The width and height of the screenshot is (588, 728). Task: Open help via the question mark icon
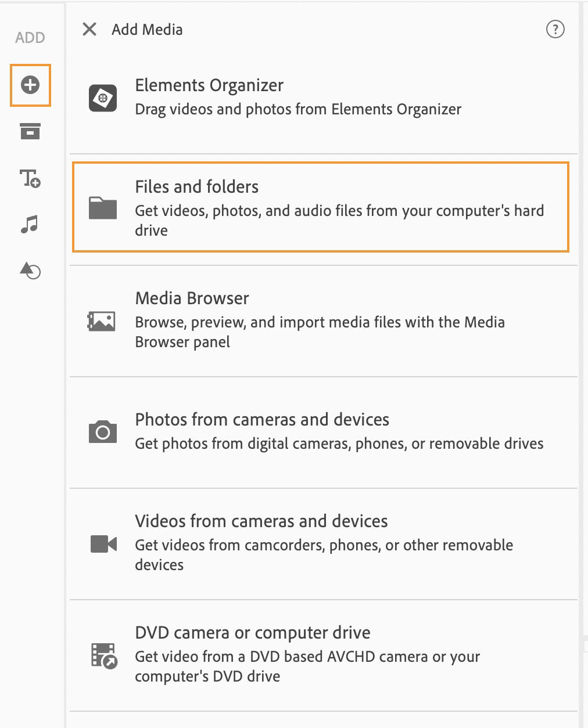(555, 30)
